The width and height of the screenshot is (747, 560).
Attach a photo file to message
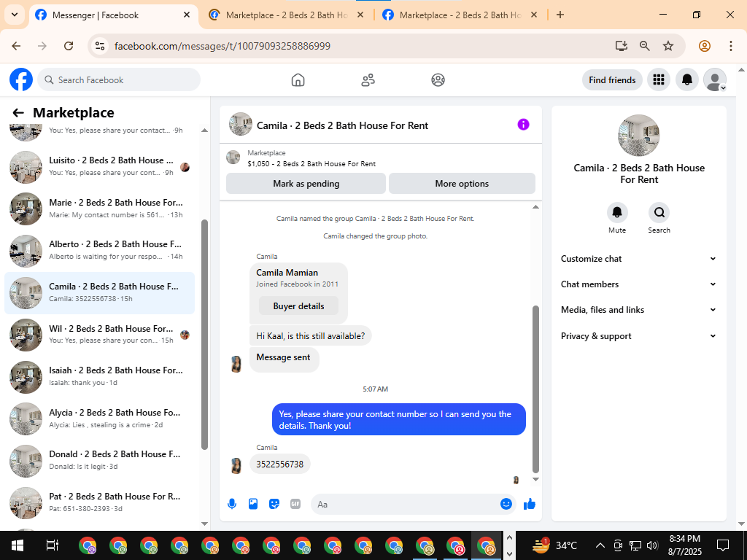point(253,504)
